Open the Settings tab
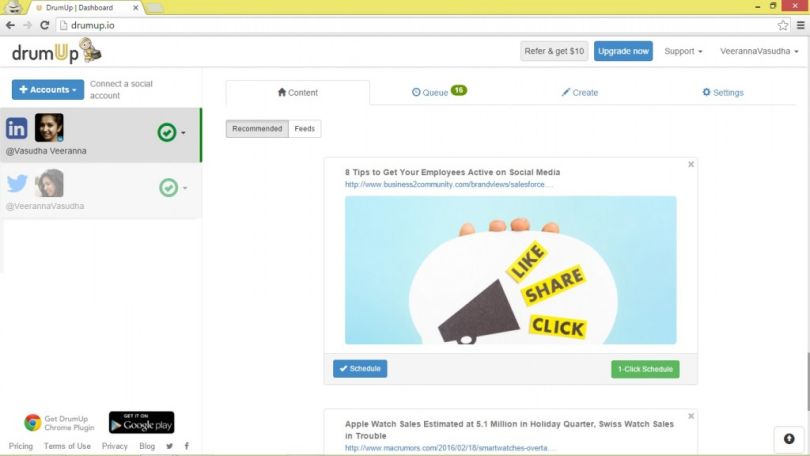 (723, 93)
